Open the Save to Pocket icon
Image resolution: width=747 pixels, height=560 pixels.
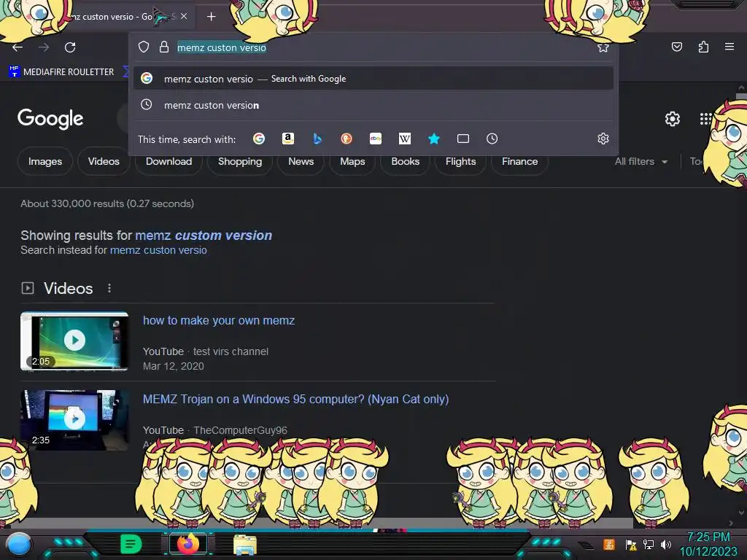tap(676, 47)
